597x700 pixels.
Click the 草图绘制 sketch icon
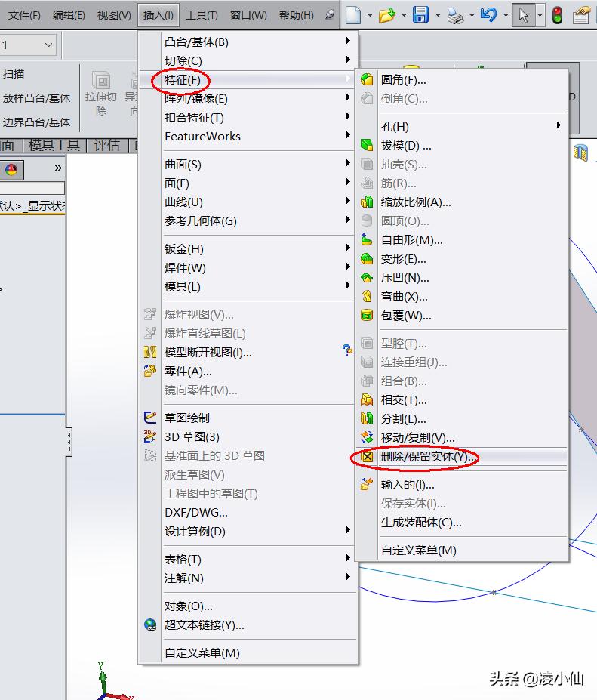click(150, 418)
